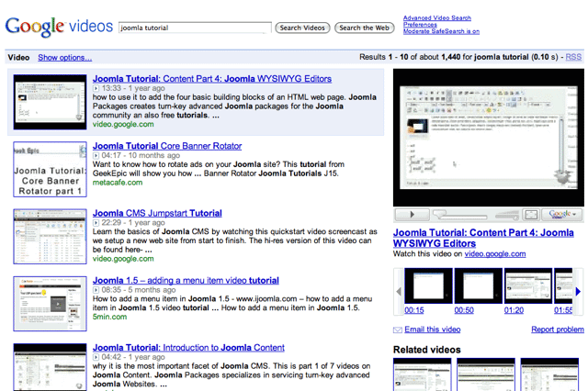Open the Google menu in the video player
The height and width of the screenshot is (391, 588).
click(562, 215)
